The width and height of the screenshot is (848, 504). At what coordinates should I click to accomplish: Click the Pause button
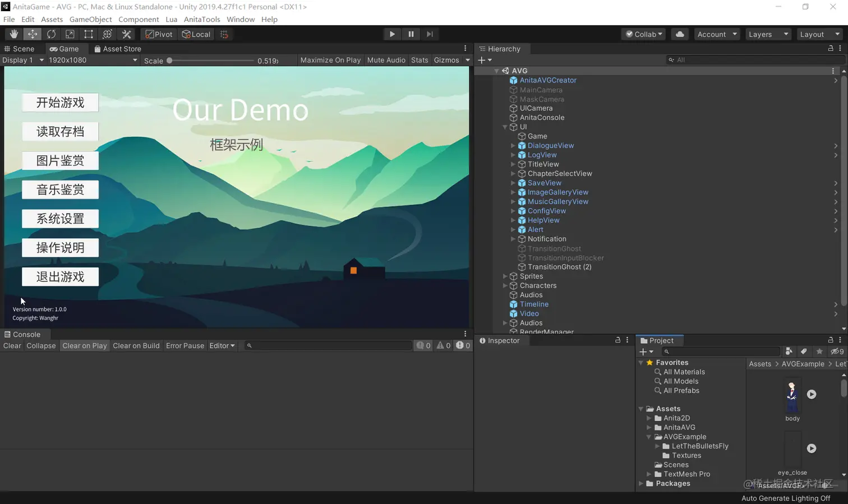click(411, 34)
